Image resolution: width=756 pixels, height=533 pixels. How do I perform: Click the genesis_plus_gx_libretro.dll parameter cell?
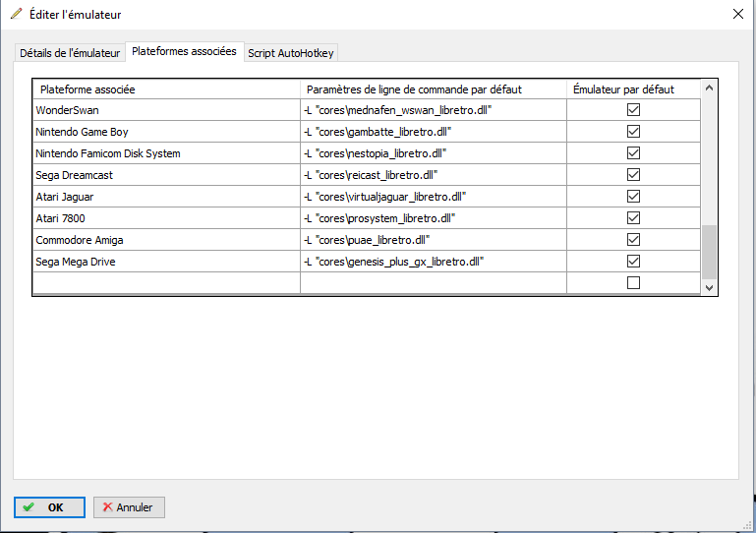point(434,262)
